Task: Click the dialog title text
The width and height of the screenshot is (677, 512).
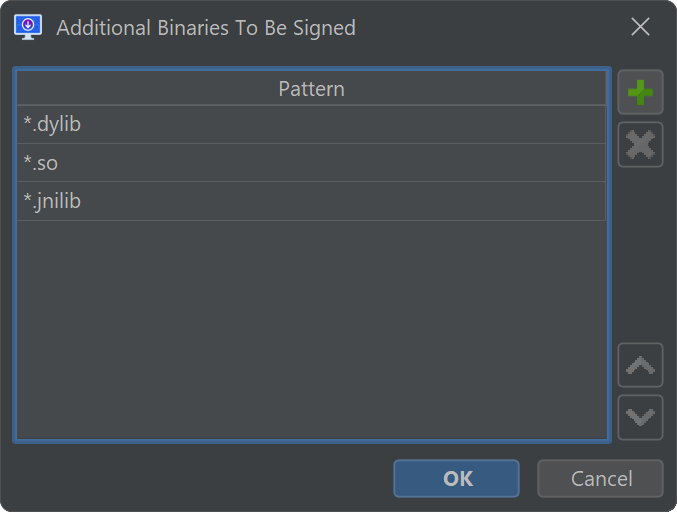Action: click(206, 28)
